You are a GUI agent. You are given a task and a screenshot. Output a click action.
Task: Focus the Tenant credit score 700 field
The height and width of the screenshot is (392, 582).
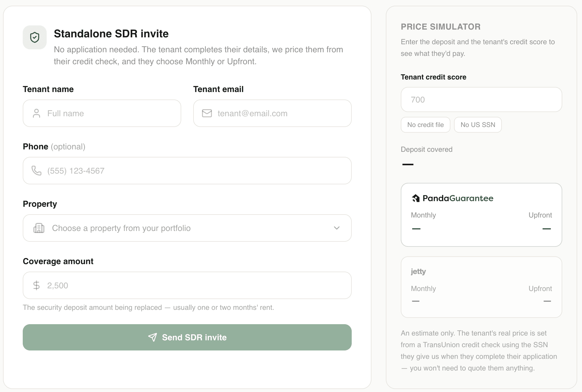pyautogui.click(x=482, y=99)
